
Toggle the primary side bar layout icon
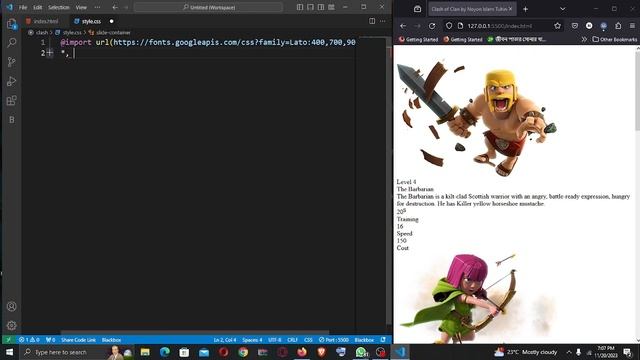click(300, 7)
